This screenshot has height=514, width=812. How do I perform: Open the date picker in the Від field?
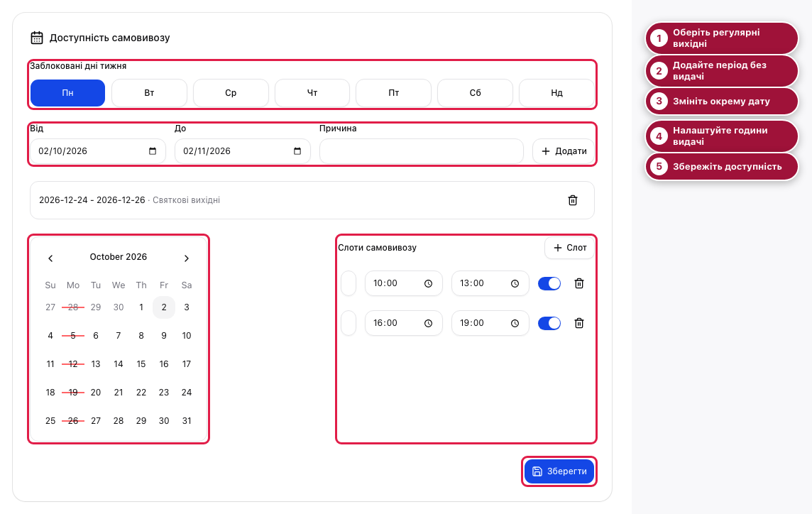(152, 151)
